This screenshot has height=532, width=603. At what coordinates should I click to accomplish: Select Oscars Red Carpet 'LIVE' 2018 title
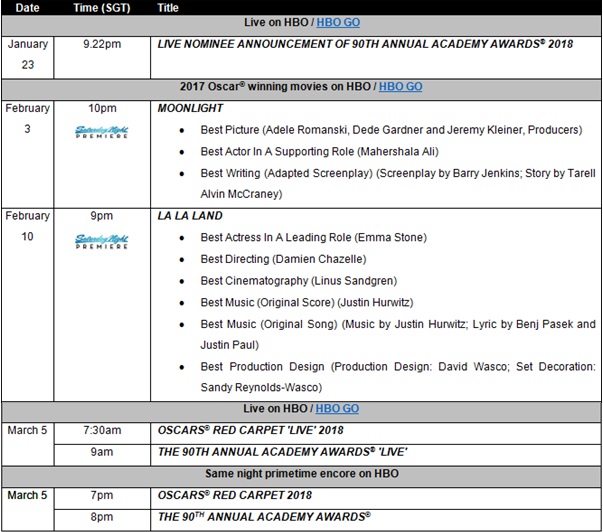[250, 430]
